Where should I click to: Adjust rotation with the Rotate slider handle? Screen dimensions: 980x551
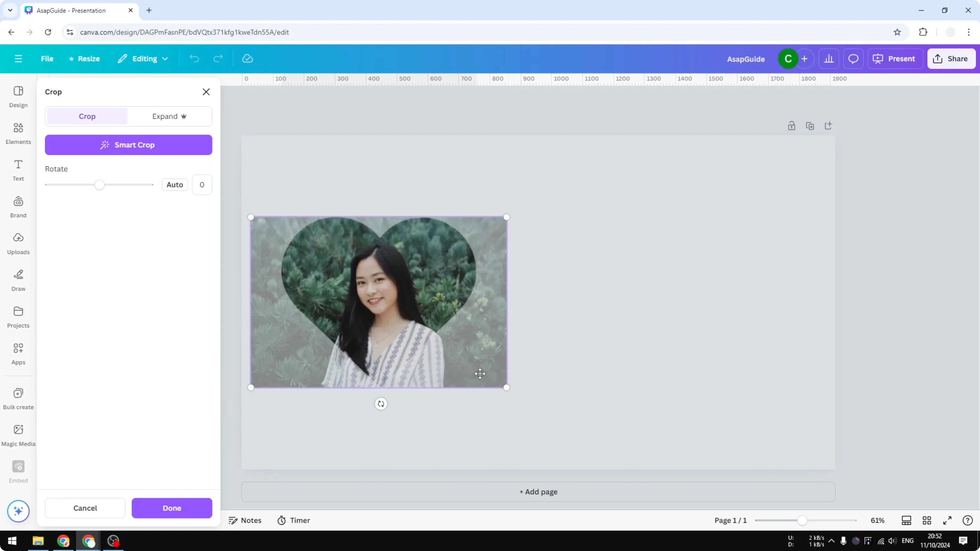(x=100, y=184)
